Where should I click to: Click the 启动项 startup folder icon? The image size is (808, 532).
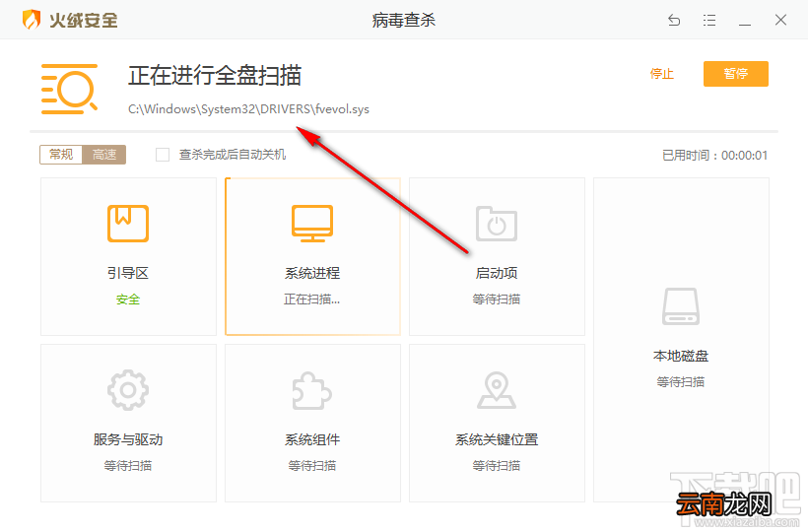pyautogui.click(x=497, y=224)
